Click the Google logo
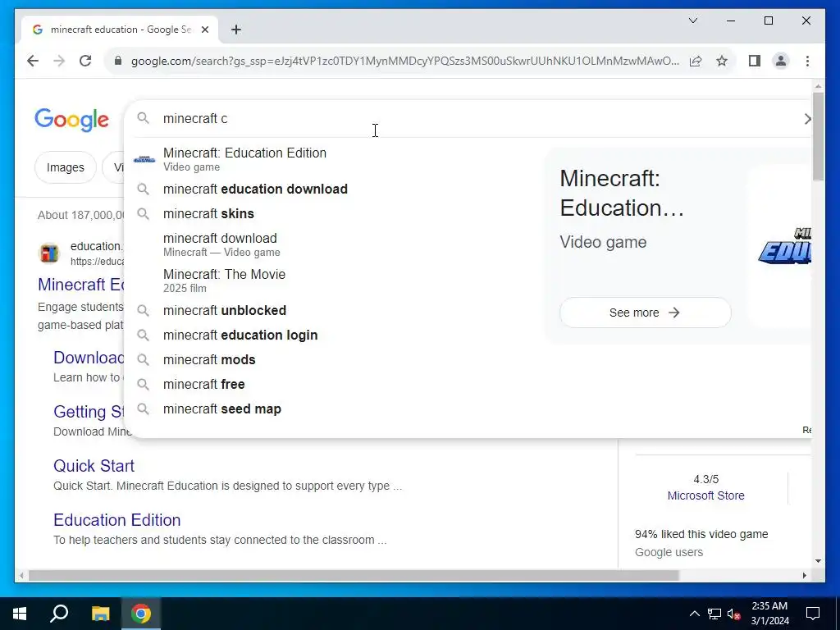This screenshot has width=840, height=630. pos(72,120)
